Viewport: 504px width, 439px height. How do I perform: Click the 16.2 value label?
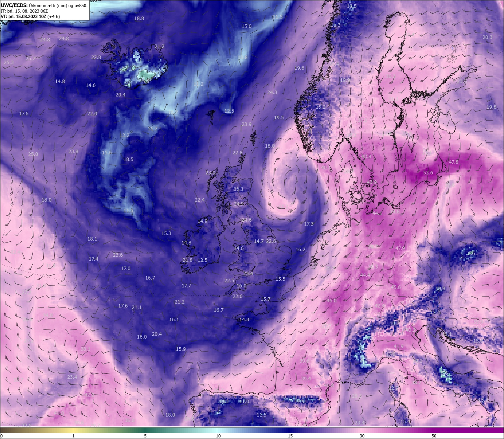(300, 250)
